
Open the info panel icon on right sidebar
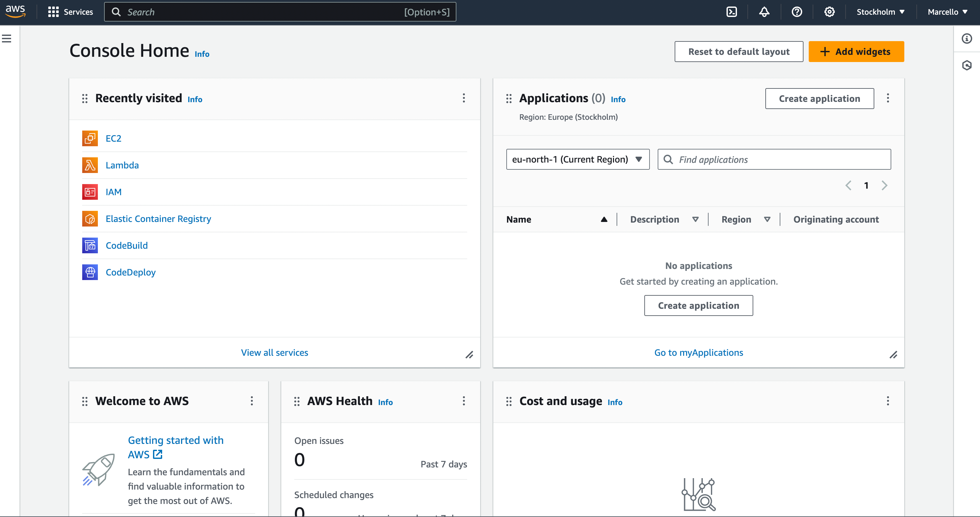(x=967, y=39)
